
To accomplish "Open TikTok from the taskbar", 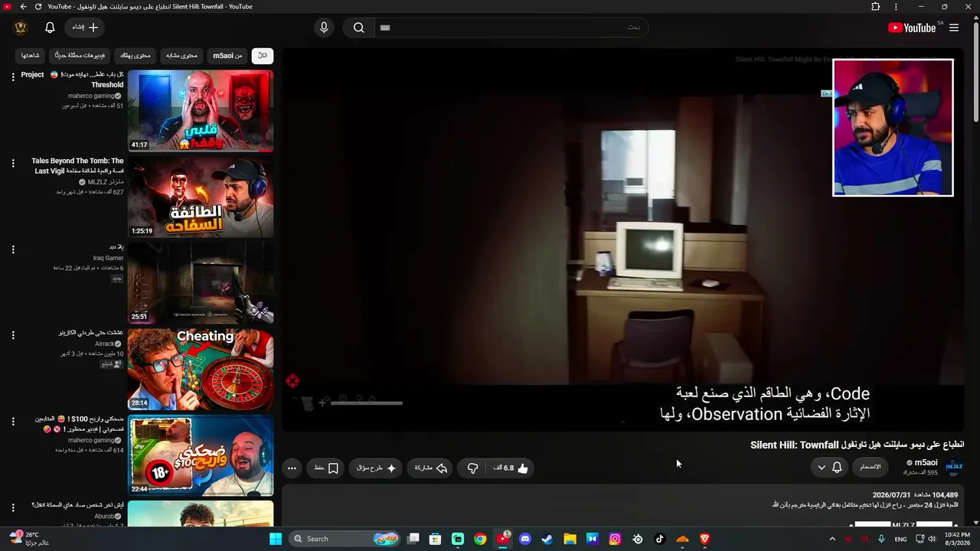I will coord(660,539).
